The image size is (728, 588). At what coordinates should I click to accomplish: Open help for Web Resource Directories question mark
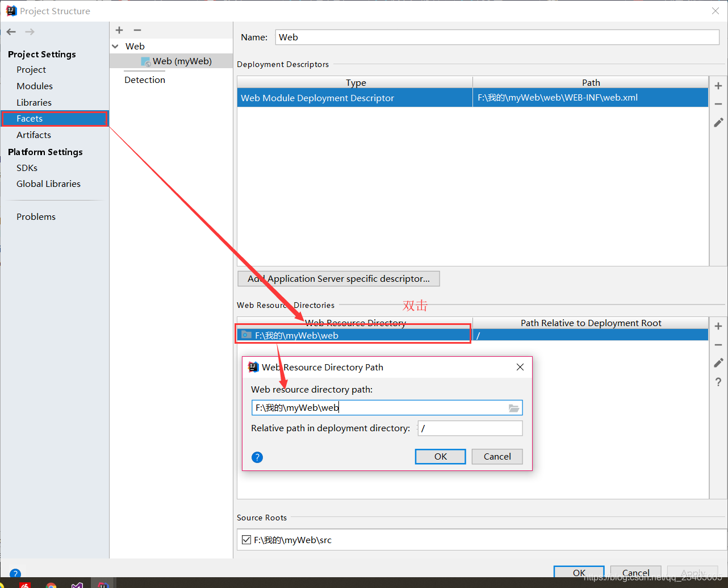[x=718, y=382]
